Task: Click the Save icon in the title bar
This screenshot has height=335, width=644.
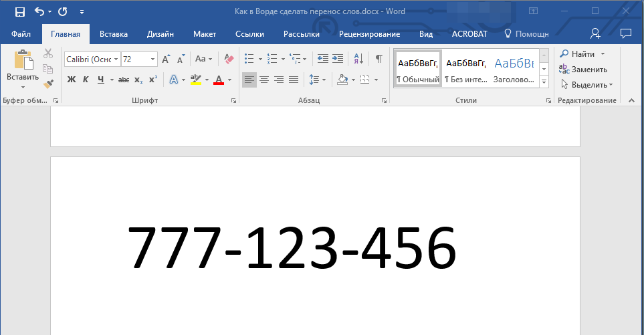Action: [19, 11]
